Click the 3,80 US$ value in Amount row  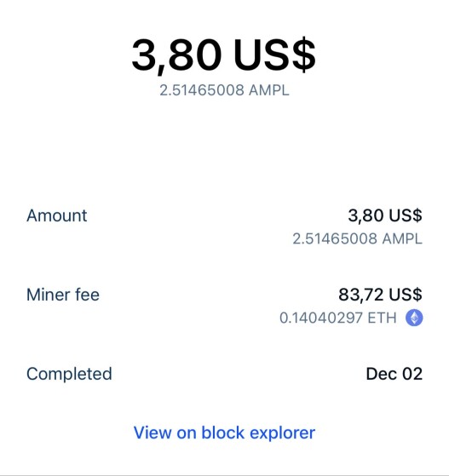click(385, 215)
